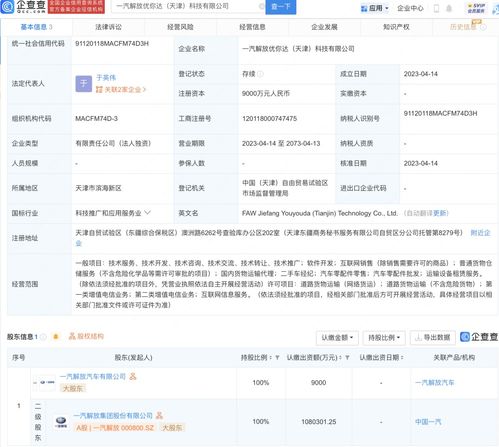The image size is (499, 447).
Task: Select the registered capital 9000万元人民币
Action: point(266,94)
